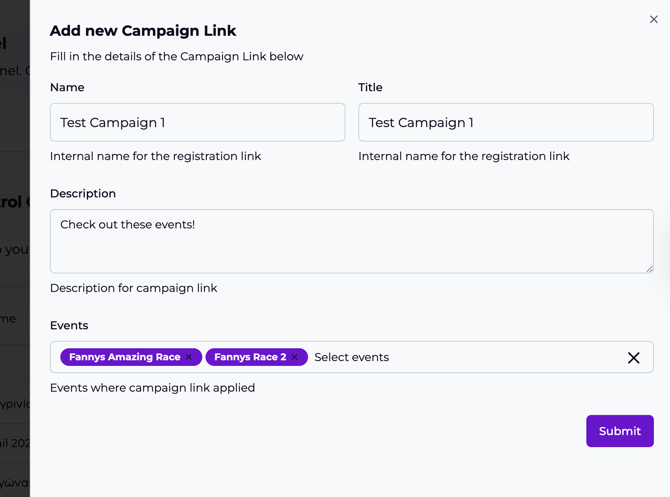Open the Select events dropdown

pos(460,357)
